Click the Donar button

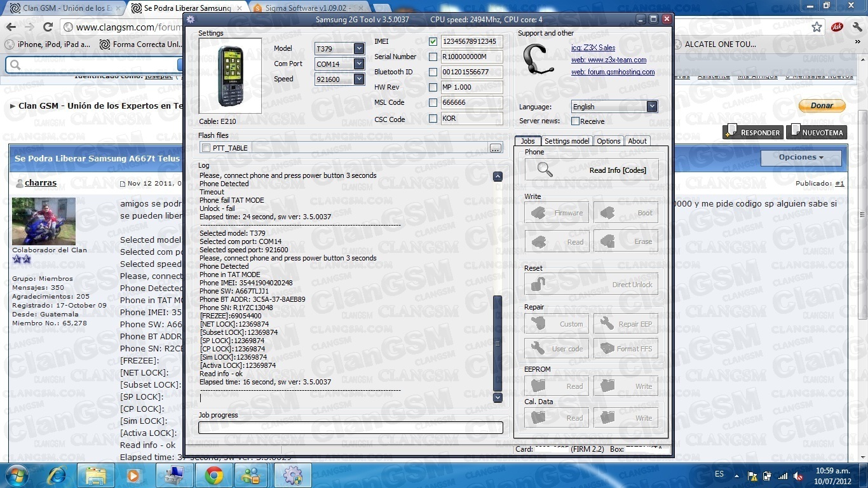(822, 105)
